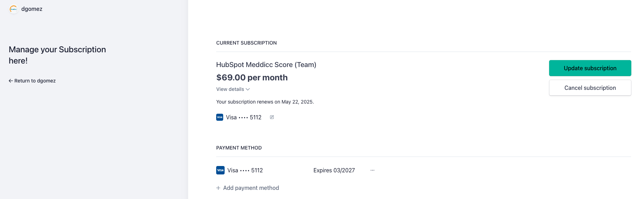This screenshot has height=199, width=644.
Task: Select the HubSpot Meddicc Score (Team) plan title
Action: point(266,65)
